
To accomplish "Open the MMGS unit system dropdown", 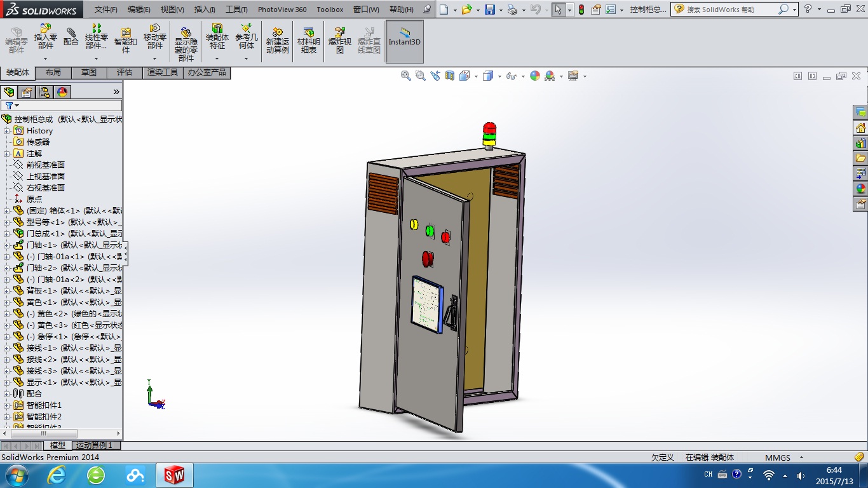I will 801,457.
